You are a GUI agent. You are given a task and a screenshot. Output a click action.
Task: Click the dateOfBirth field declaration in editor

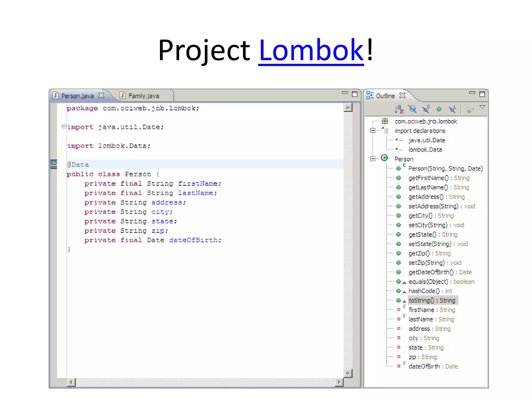[x=153, y=240]
